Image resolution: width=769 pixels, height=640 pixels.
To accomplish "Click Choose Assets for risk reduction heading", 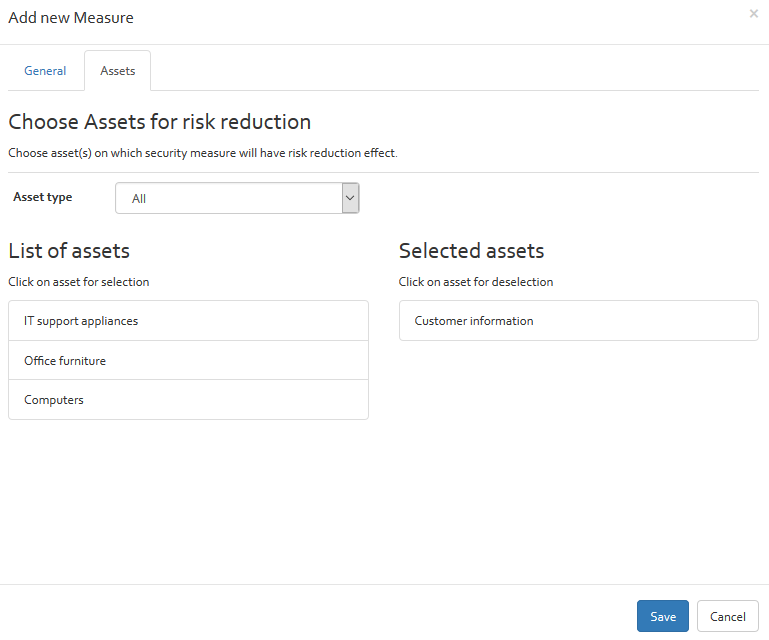I will click(160, 122).
